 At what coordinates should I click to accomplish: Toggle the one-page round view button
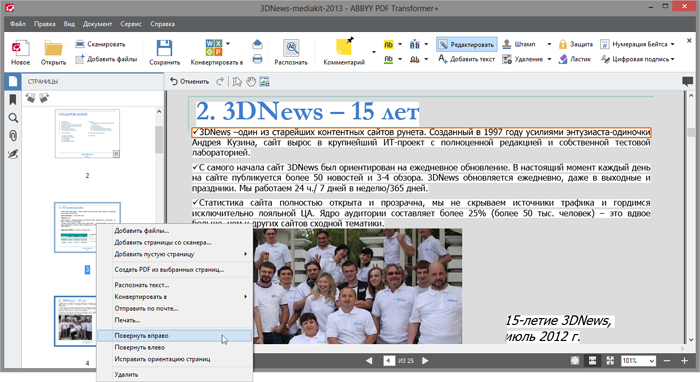pyautogui.click(x=575, y=361)
